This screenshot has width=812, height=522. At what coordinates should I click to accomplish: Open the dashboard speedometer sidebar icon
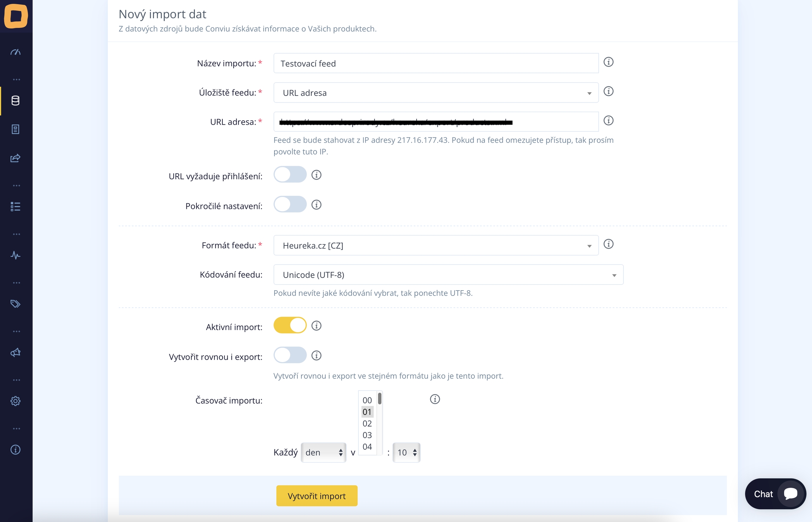(x=16, y=52)
